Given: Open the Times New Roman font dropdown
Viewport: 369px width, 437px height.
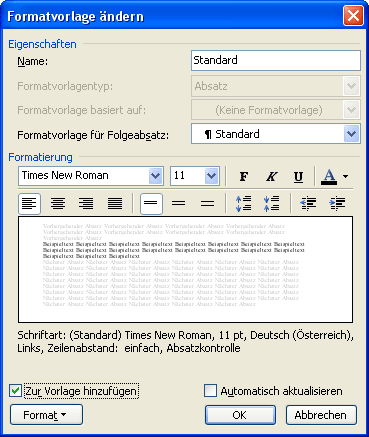Looking at the screenshot, I should click(x=155, y=176).
